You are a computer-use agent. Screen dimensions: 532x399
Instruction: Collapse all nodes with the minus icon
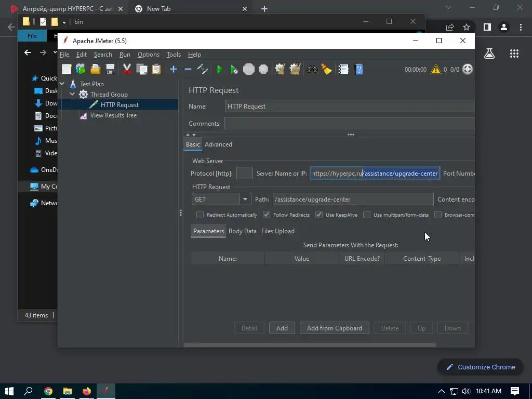pos(188,69)
